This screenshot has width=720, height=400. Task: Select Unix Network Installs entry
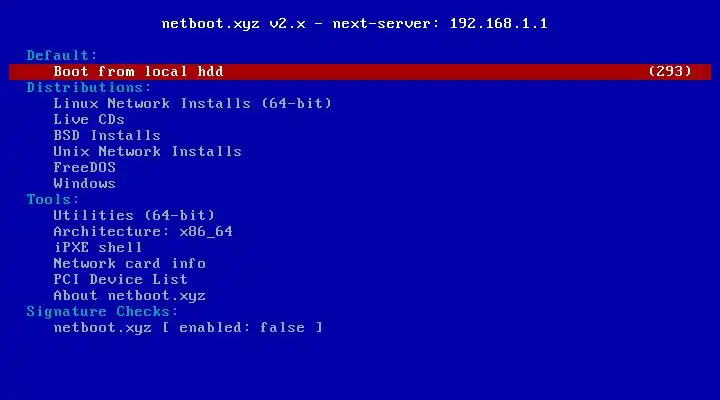(147, 152)
